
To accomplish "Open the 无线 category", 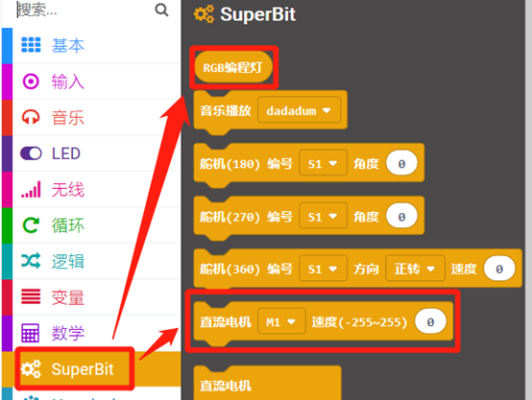I will [91, 189].
